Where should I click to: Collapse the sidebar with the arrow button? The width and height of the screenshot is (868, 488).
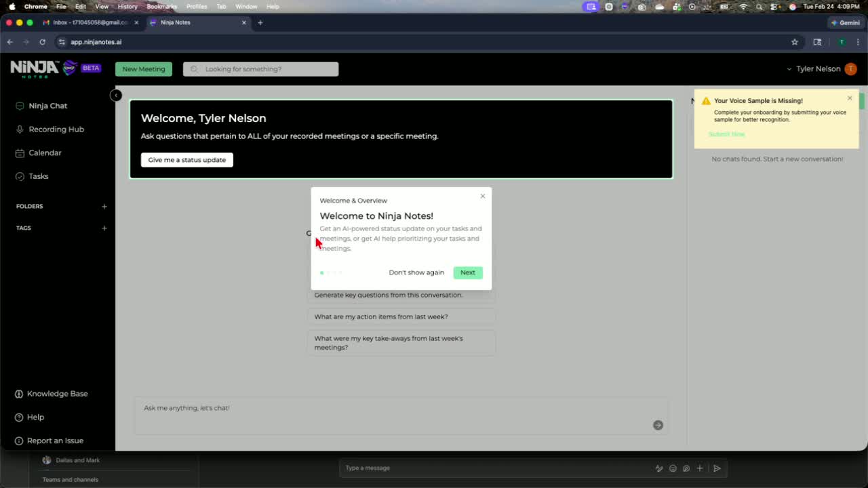click(116, 96)
